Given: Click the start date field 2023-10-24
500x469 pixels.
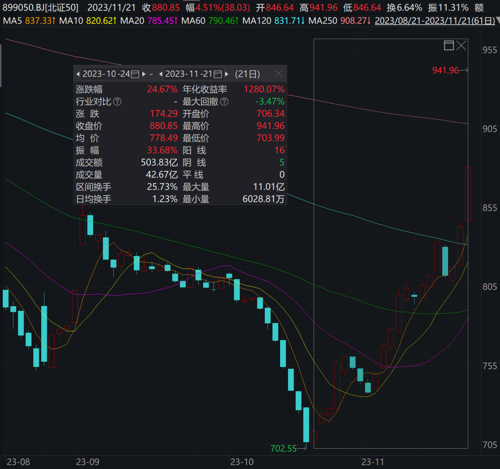Looking at the screenshot, I should pos(106,74).
